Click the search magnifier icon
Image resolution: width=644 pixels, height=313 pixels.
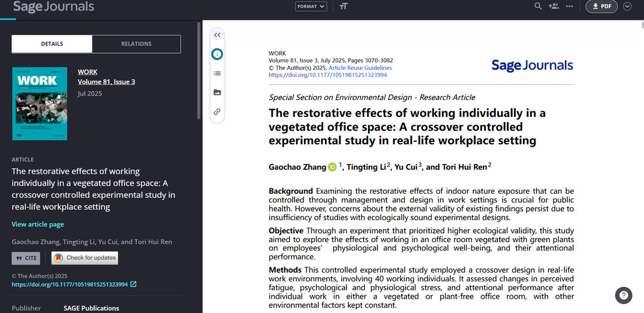click(538, 7)
